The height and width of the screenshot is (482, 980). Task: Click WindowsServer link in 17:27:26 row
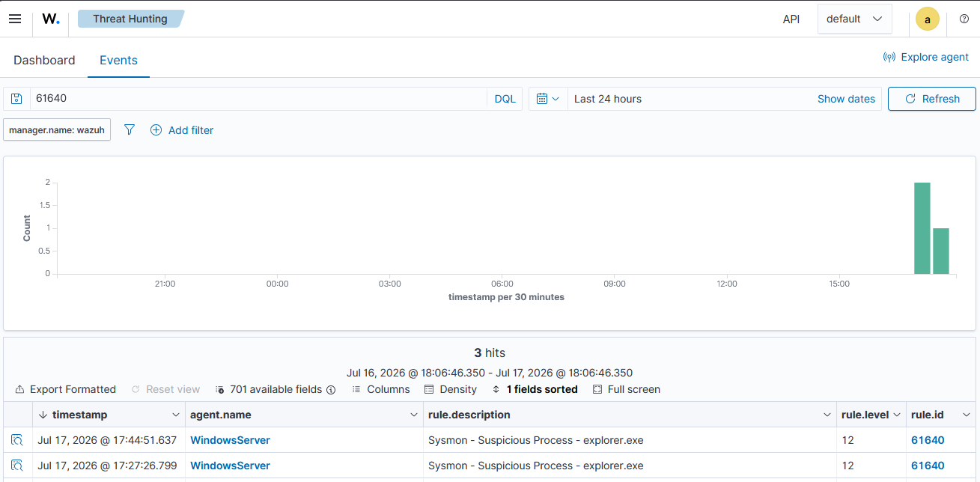tap(230, 466)
